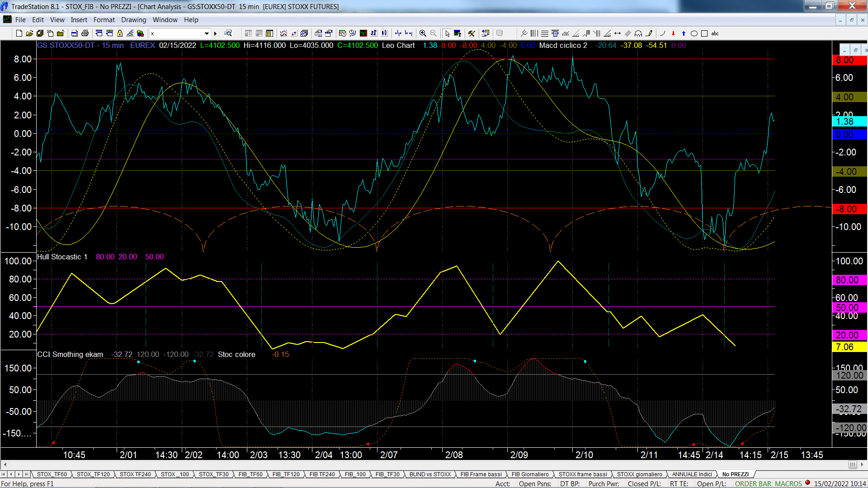The image size is (868, 488).
Task: Switch to the FIB Giornaliero tab
Action: click(530, 474)
